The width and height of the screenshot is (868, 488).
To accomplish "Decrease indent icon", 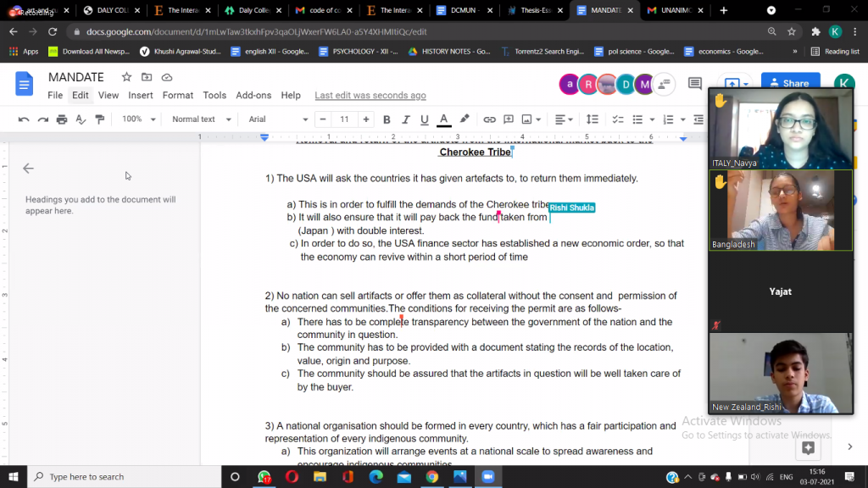I will (x=698, y=119).
